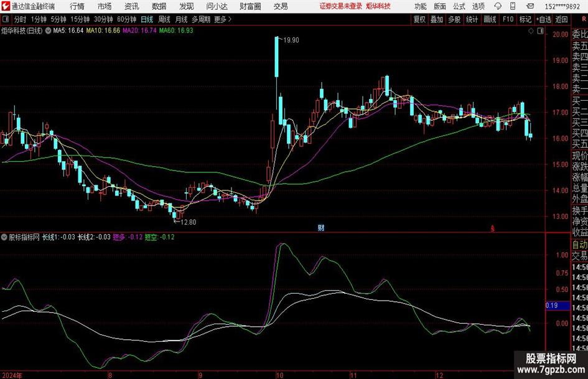This screenshot has width=588, height=379.
Task: Open the 版面 menu
Action: [440, 6]
